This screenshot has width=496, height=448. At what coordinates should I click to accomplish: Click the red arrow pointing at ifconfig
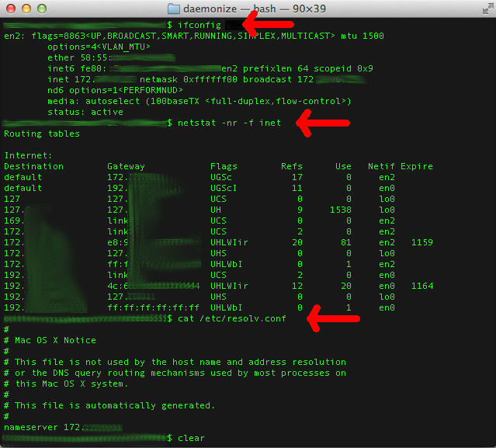point(268,26)
